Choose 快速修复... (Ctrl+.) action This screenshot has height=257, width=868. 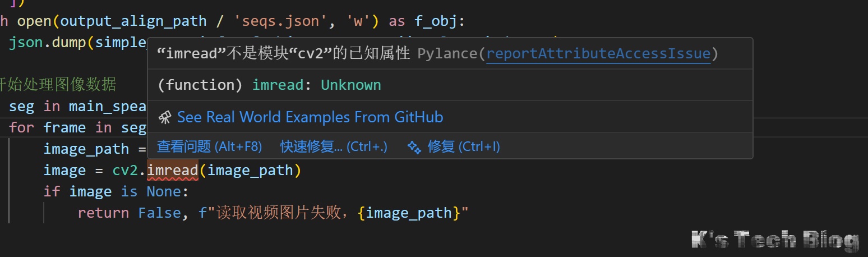[x=334, y=147]
